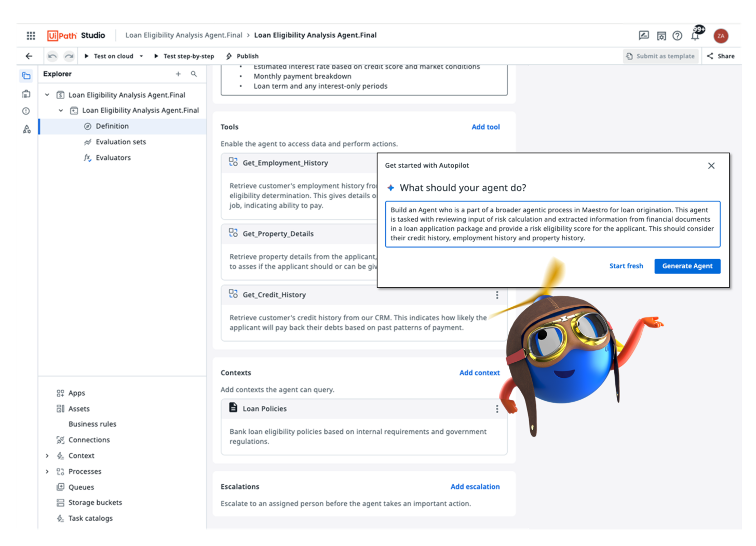This screenshot has width=756, height=546.
Task: Click the redo icon in toolbar
Action: pyautogui.click(x=69, y=56)
